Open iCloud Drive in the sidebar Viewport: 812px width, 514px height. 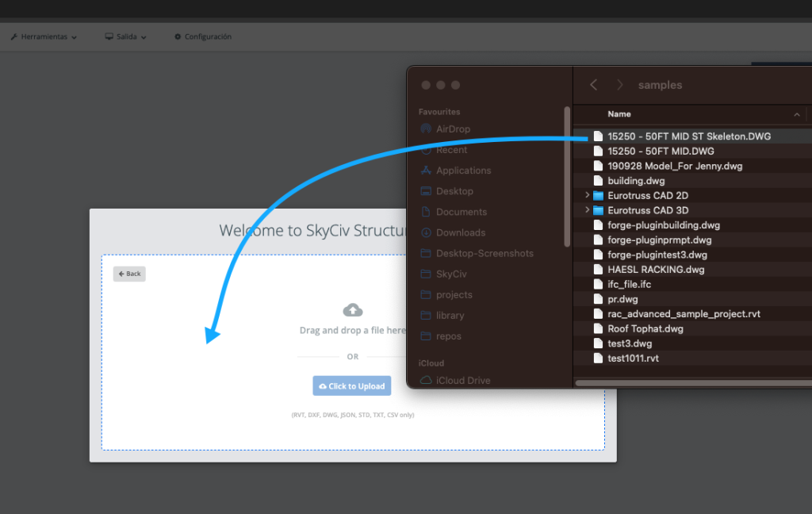coord(462,381)
